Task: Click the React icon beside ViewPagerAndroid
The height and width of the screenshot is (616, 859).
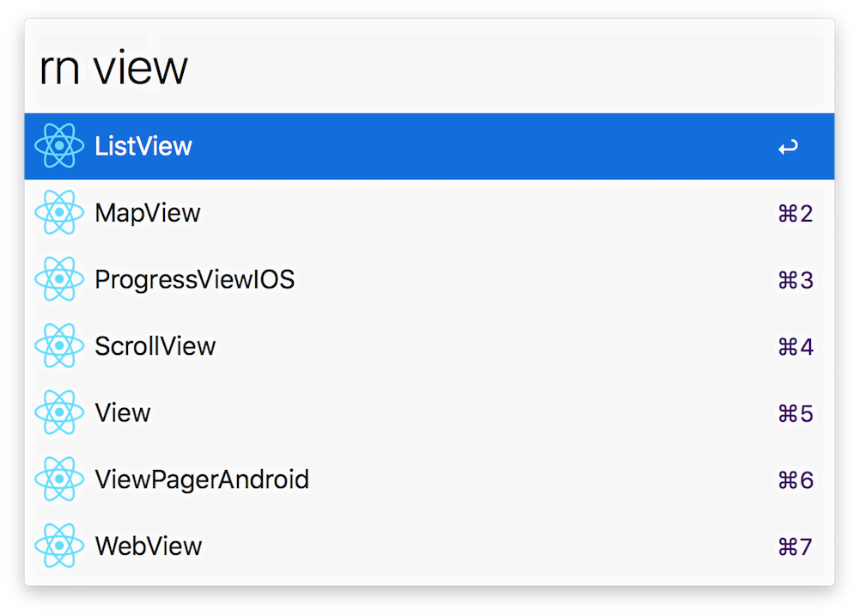Action: click(59, 479)
